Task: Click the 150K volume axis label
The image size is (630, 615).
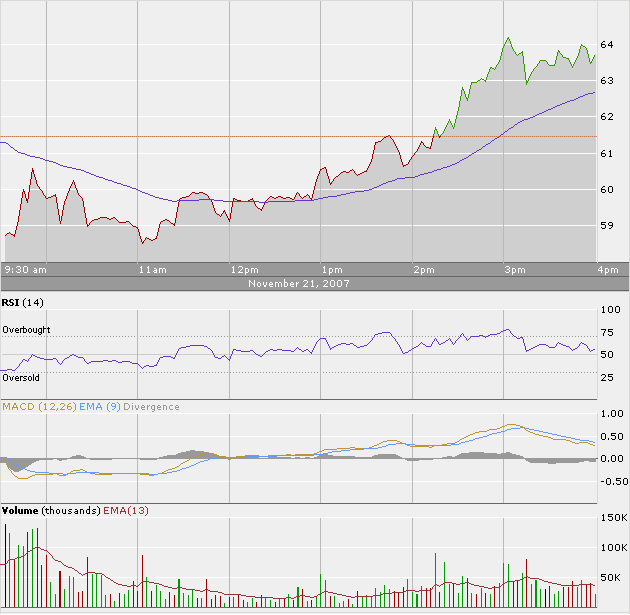Action: point(610,519)
